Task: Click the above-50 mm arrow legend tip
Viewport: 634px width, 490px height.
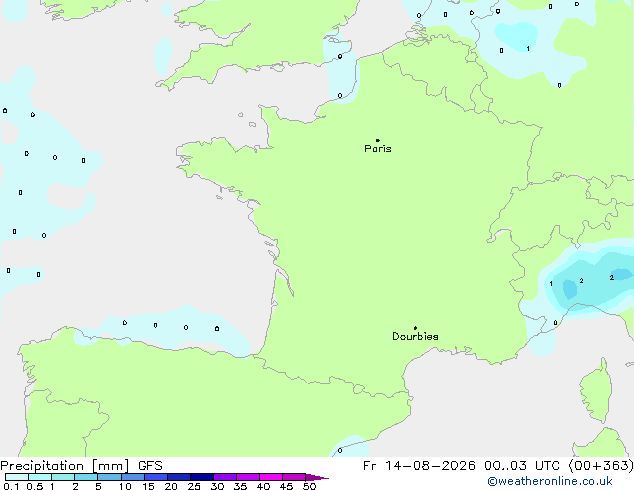Action: (317, 477)
